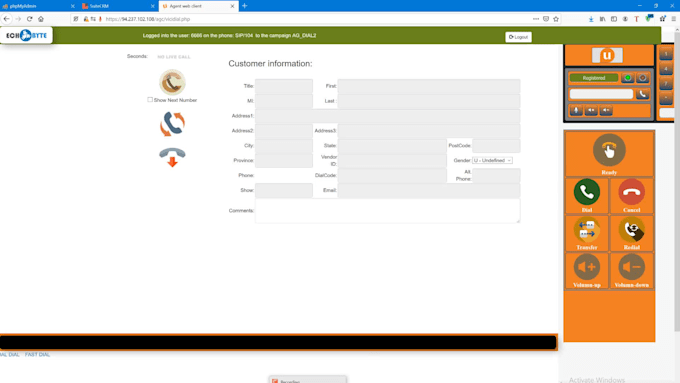Click the PostCode input field
Screen dimensions: 680x383
(x=496, y=146)
